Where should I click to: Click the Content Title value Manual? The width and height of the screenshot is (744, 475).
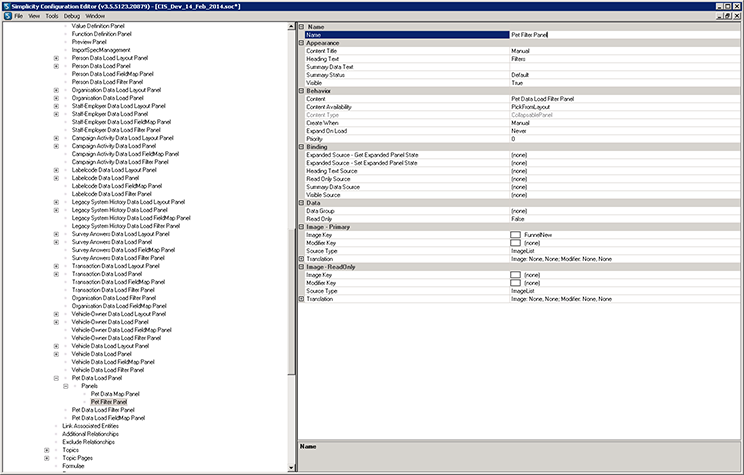coord(520,51)
